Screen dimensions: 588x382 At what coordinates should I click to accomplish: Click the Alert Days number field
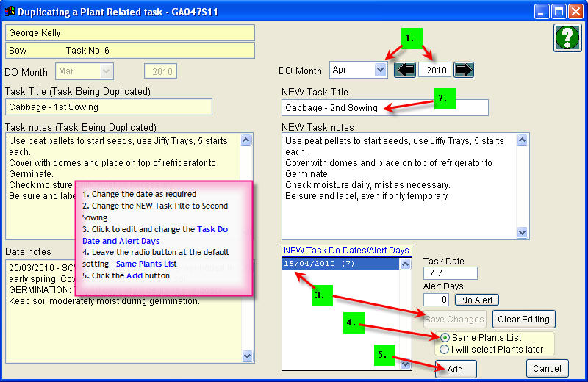pos(437,300)
